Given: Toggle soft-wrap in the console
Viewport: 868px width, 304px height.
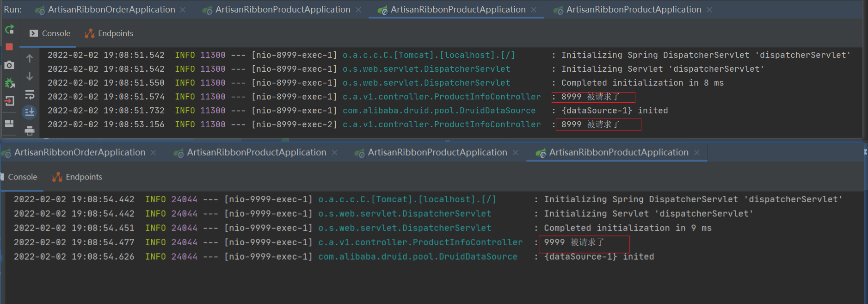Looking at the screenshot, I should [30, 95].
